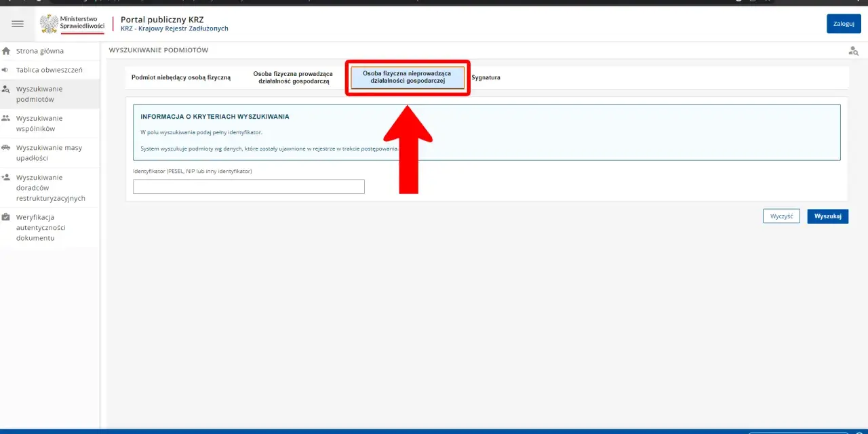Click the document-check icon for Weryfikacja autentyczności
The width and height of the screenshot is (868, 434).
(6, 217)
